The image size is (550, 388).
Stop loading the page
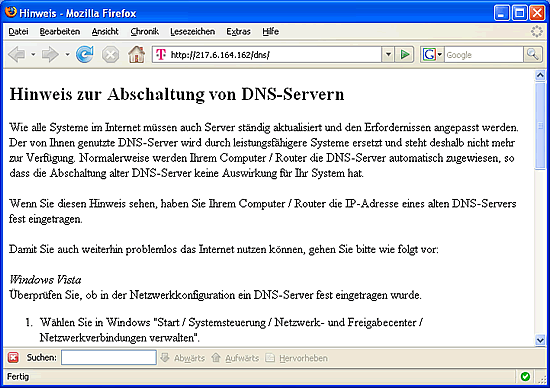pyautogui.click(x=110, y=55)
